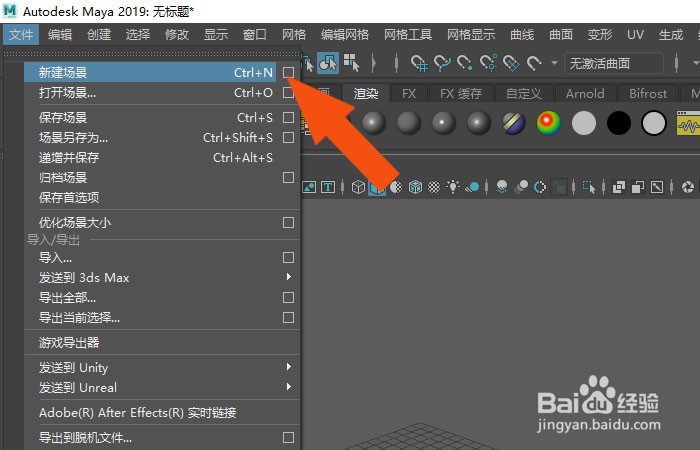Switch to the 自定义 shelf tab
700x450 pixels.
coord(524,93)
